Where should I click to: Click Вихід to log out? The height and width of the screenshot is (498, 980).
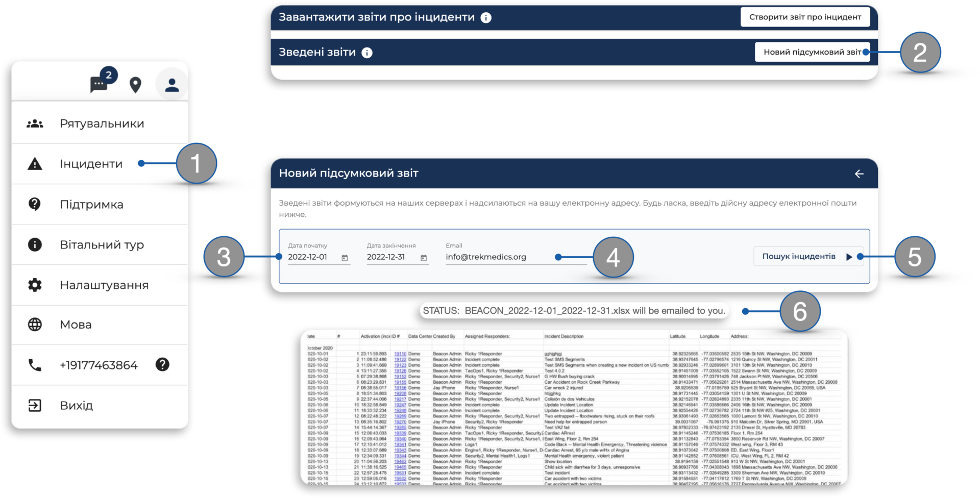pyautogui.click(x=76, y=406)
